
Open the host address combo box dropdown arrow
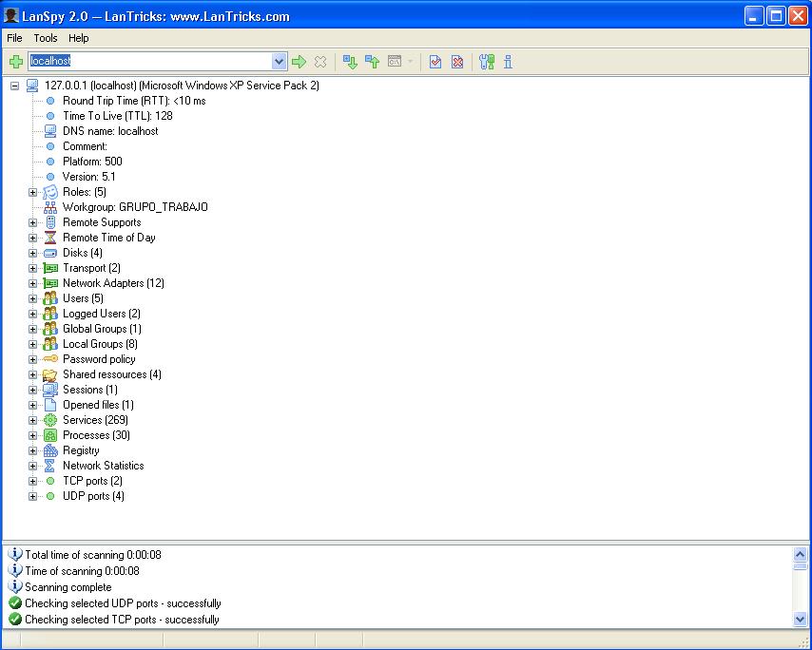tap(280, 61)
